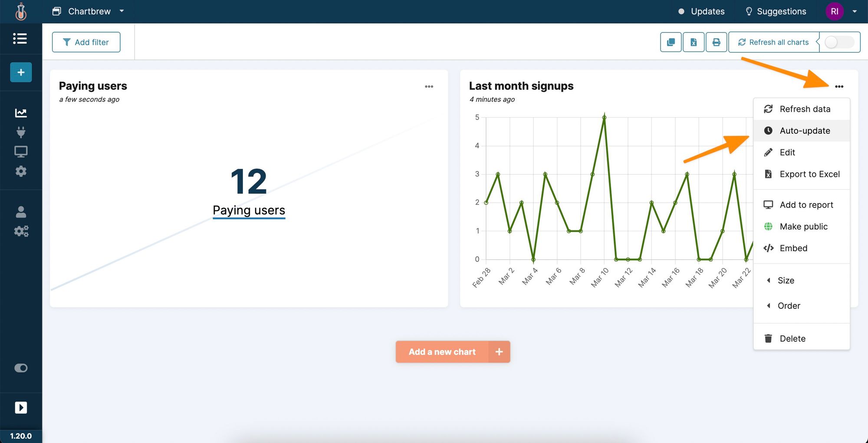Toggle Auto-update in the chart menu
The height and width of the screenshot is (443, 868).
(804, 131)
